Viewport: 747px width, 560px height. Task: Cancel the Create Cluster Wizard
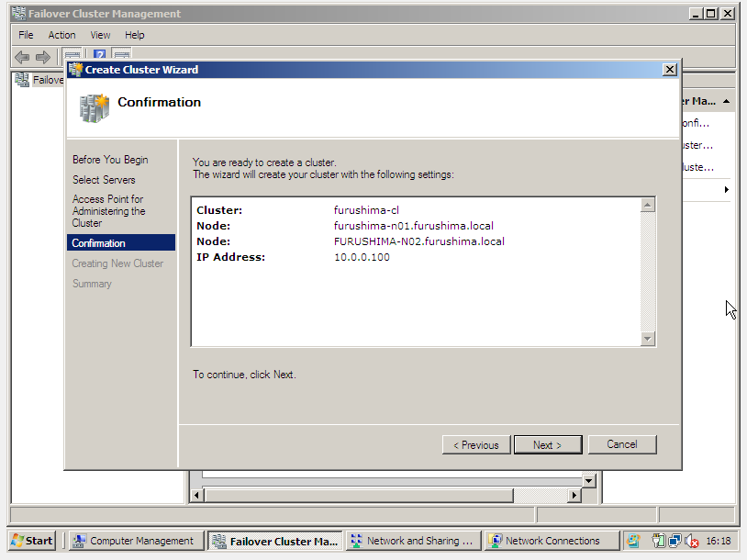(x=622, y=444)
